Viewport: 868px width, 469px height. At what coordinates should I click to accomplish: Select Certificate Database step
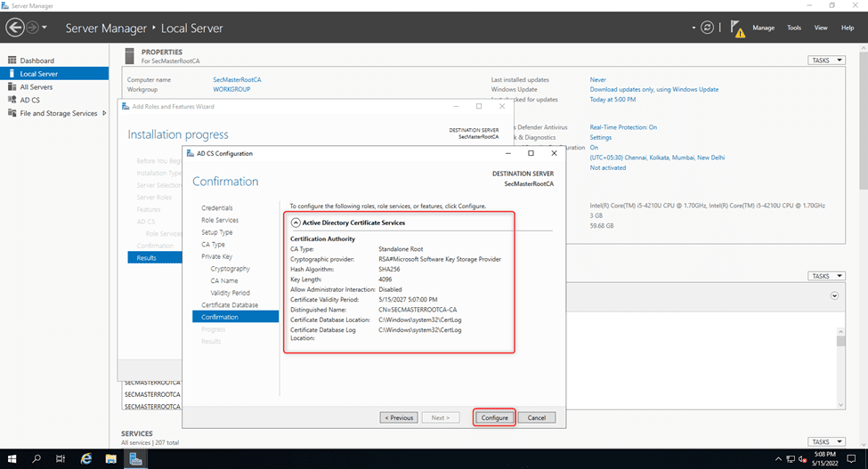pyautogui.click(x=230, y=305)
